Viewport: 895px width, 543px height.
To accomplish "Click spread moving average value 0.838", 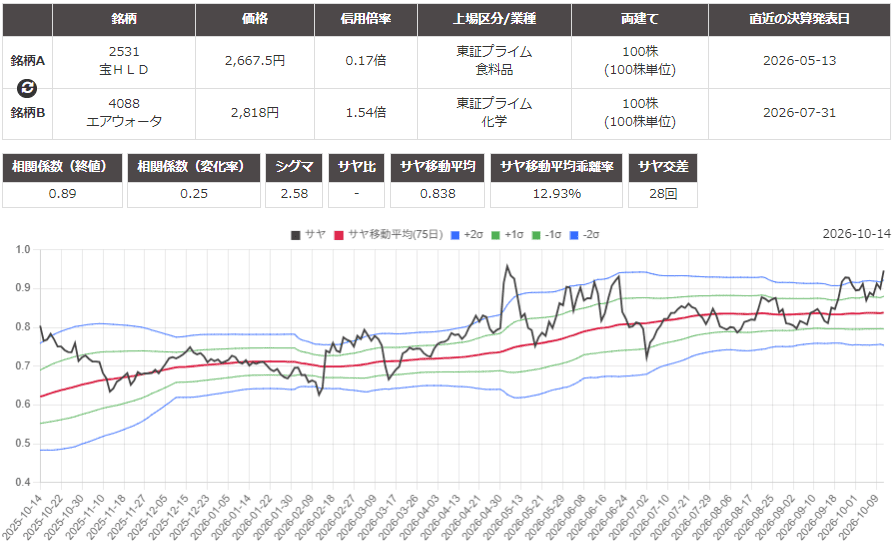I will pyautogui.click(x=437, y=194).
